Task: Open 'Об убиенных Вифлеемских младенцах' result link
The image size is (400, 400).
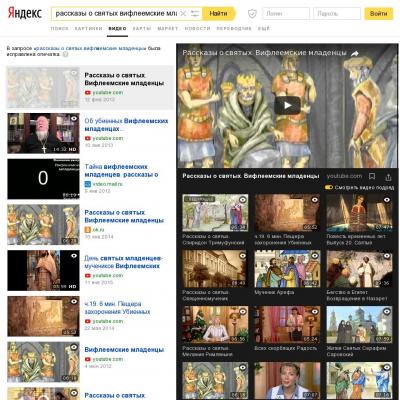Action: pos(126,125)
